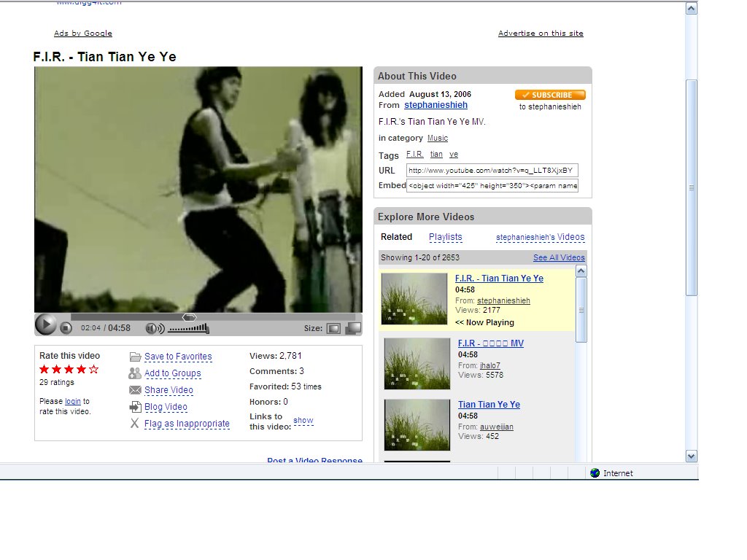Open Add to Groups link

[172, 373]
